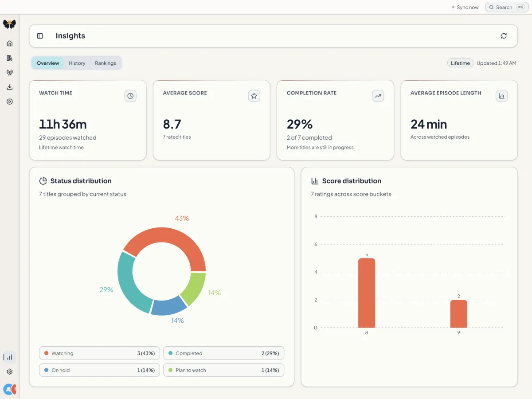Click the chart icon beside Score distribution

(315, 181)
